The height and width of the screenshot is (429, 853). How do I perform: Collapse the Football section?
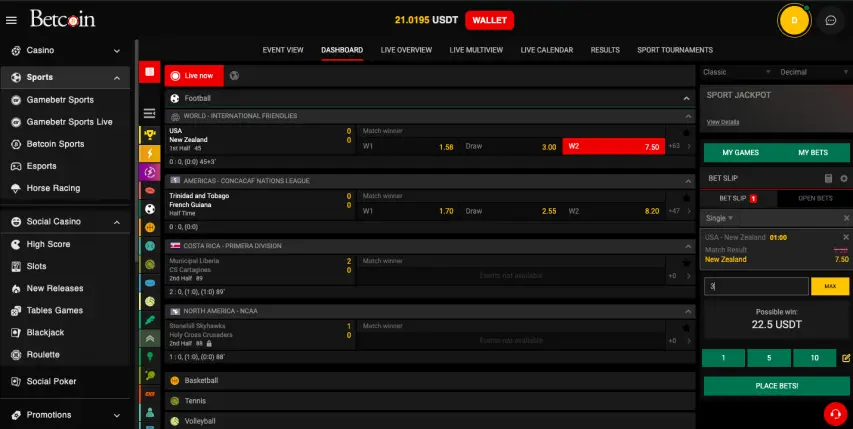687,98
